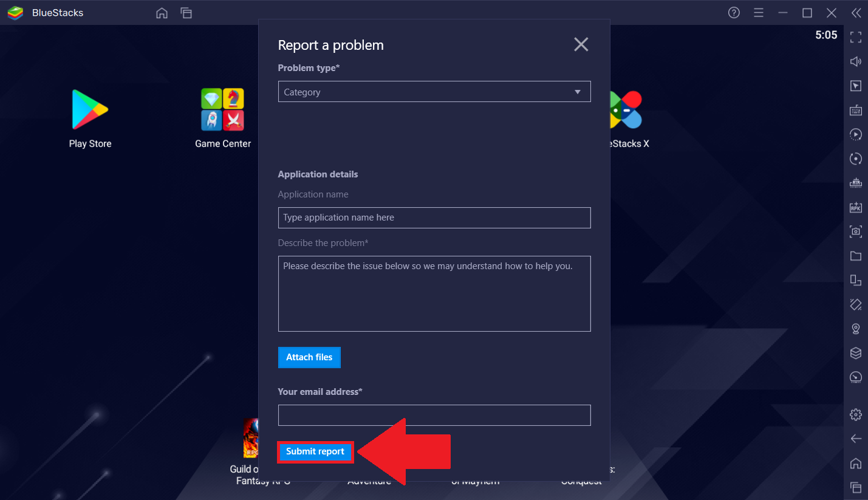Viewport: 868px width, 500px height.
Task: Click the BlueStacks logo in title bar
Action: click(x=15, y=13)
